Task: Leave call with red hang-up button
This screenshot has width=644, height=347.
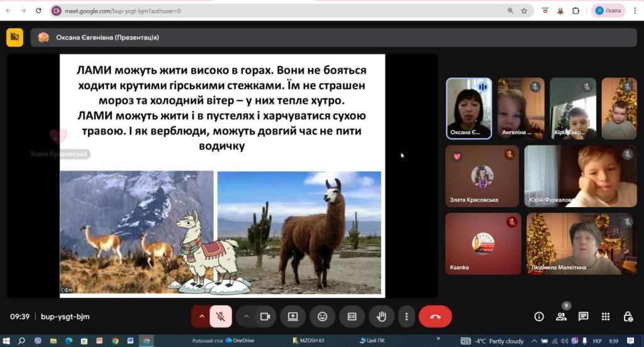Action: (x=435, y=316)
